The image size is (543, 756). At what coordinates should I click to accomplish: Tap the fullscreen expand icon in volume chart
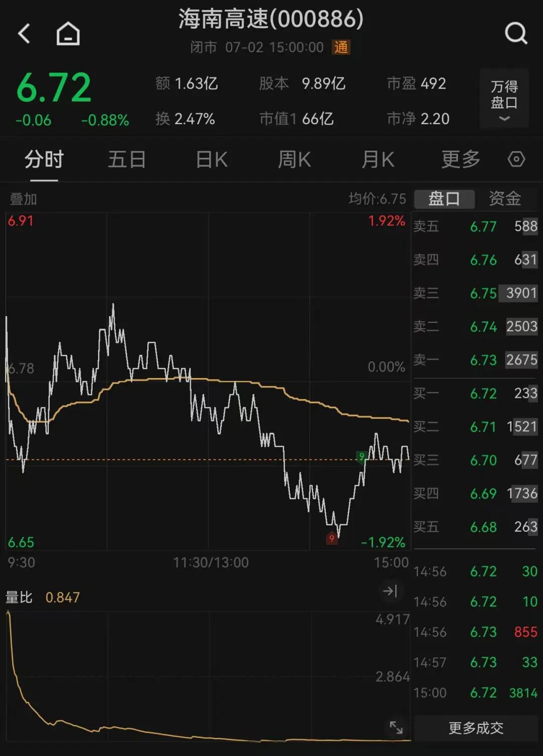coord(397,726)
